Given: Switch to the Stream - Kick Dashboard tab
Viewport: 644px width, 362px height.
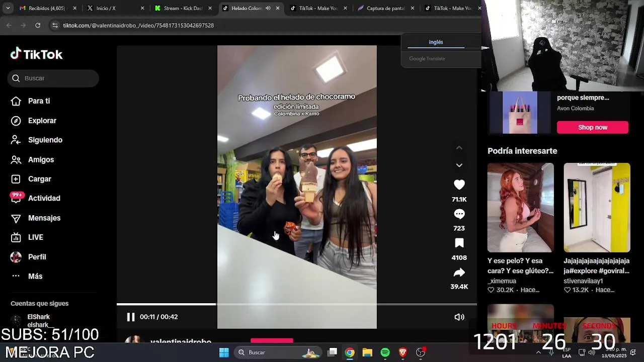Looking at the screenshot, I should pos(183,8).
